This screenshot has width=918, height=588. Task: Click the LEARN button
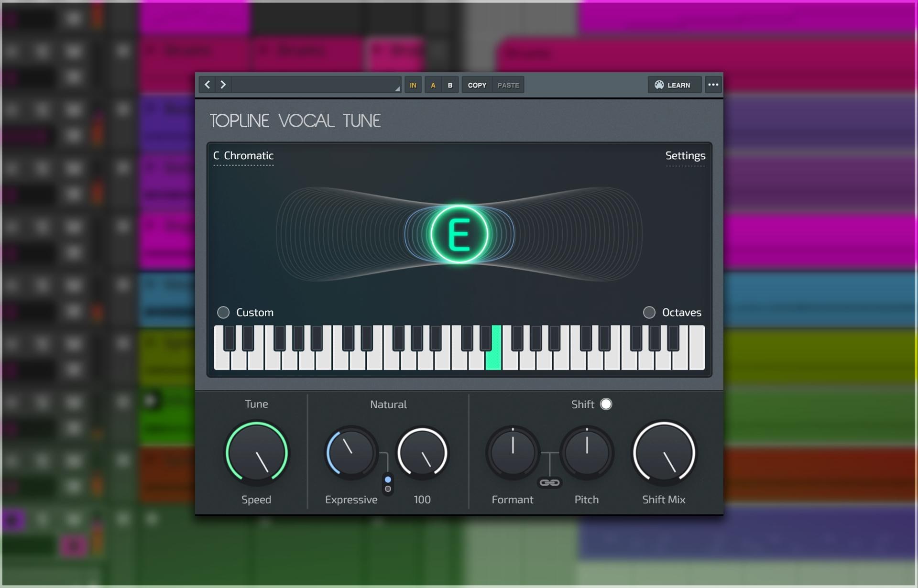click(x=674, y=85)
